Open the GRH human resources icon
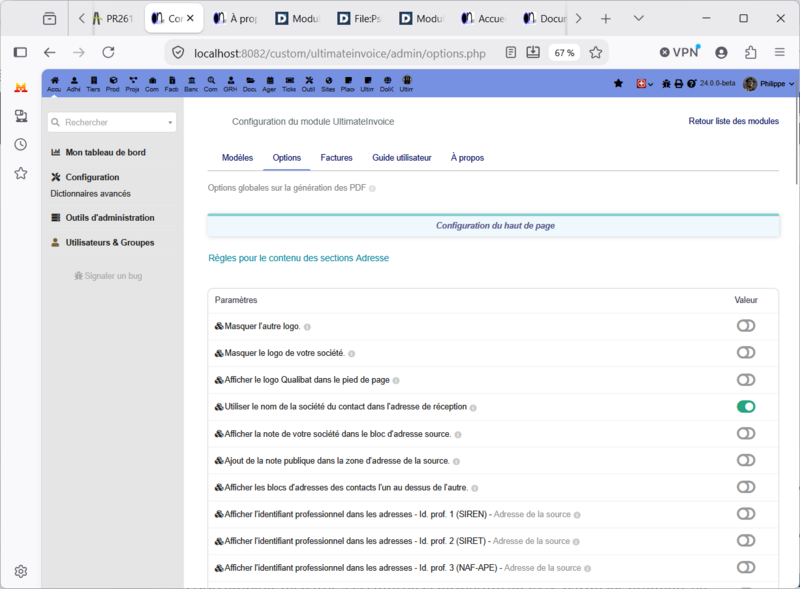The image size is (800, 589). tap(231, 84)
